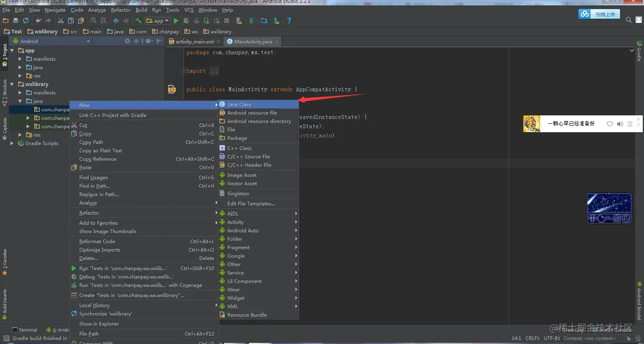Close the MainActivity.java tab
The width and height of the screenshot is (644, 344).
pyautogui.click(x=276, y=42)
